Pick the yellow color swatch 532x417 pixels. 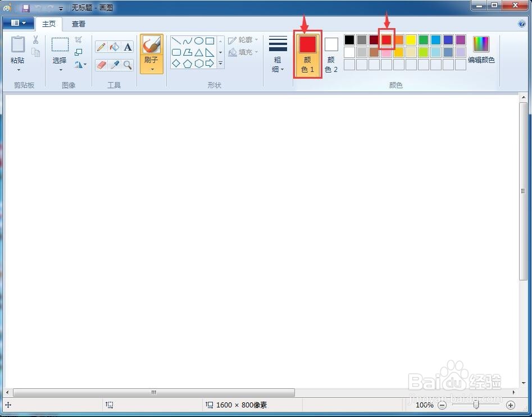411,40
